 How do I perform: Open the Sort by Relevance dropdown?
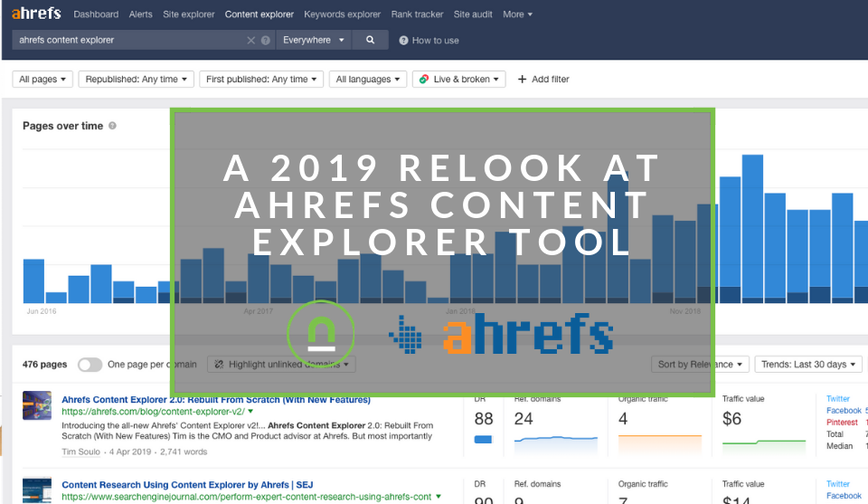click(700, 364)
